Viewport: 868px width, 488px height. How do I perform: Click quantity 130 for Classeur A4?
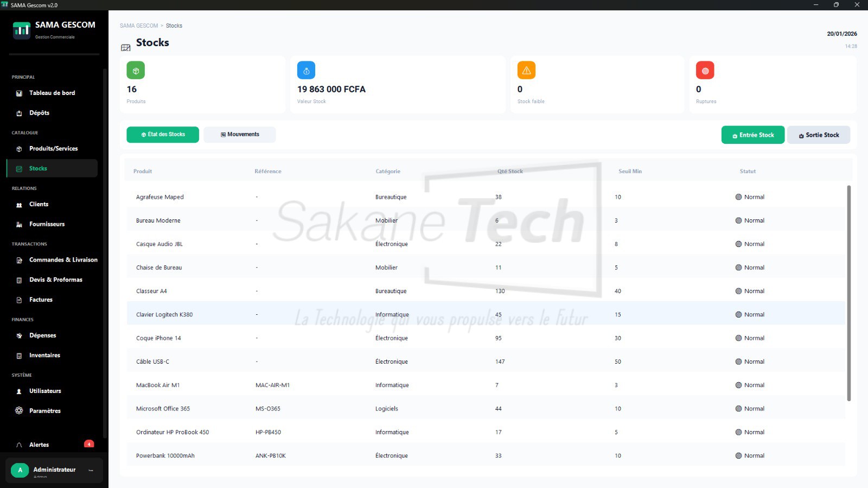click(500, 291)
